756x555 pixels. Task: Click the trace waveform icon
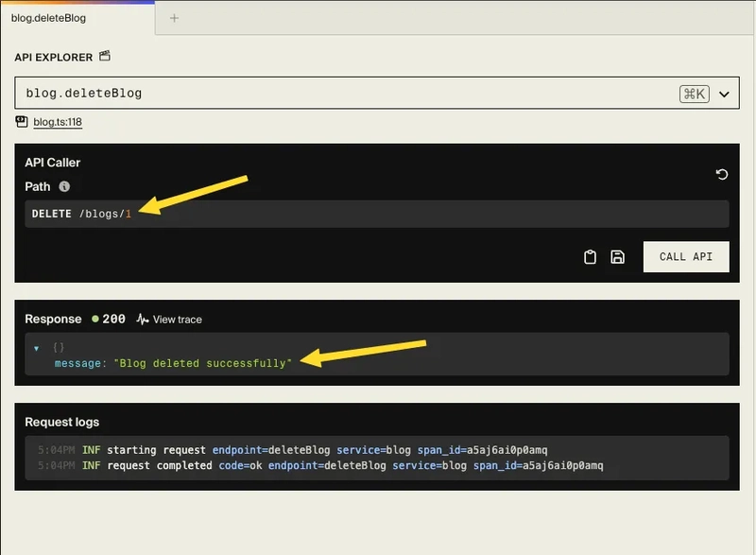pyautogui.click(x=143, y=320)
